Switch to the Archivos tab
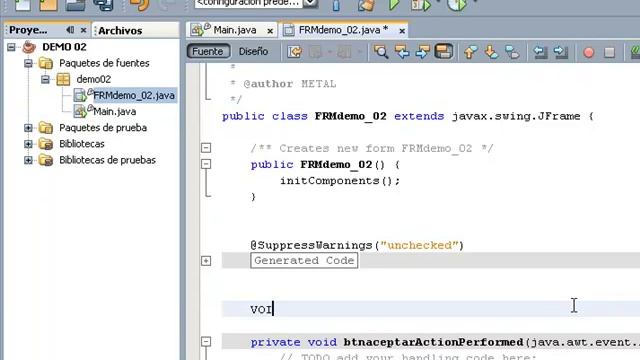Image resolution: width=640 pixels, height=360 pixels. [x=120, y=31]
